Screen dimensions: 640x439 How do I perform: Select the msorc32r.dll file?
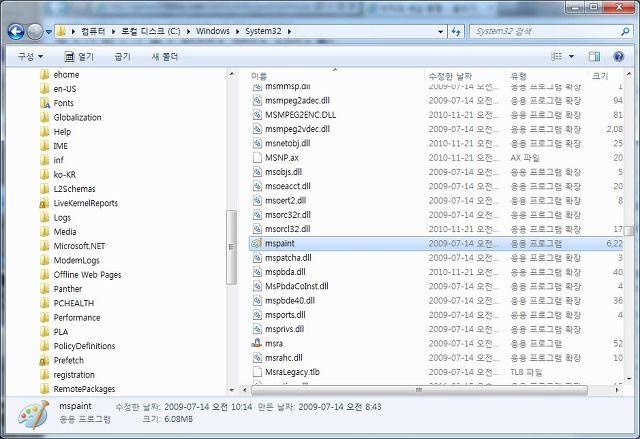(288, 215)
